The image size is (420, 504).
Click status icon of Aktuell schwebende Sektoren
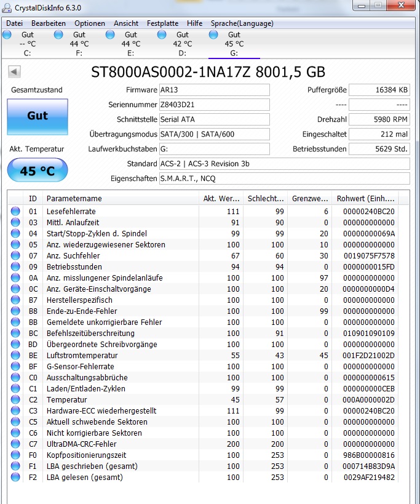pyautogui.click(x=15, y=422)
